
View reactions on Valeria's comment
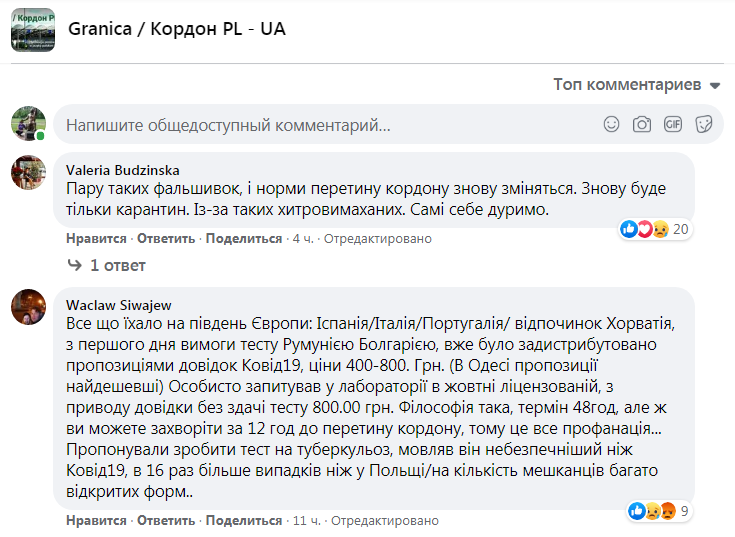click(x=656, y=229)
